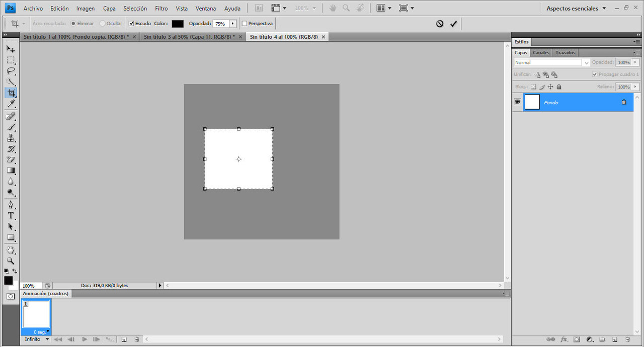The image size is (644, 347).
Task: Launch Bridge from the application bar
Action: click(259, 8)
